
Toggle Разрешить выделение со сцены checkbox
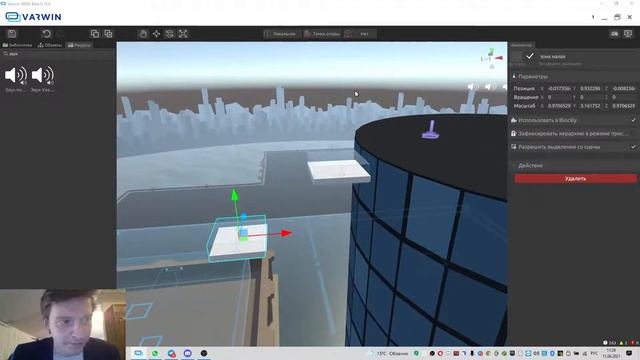click(x=633, y=147)
